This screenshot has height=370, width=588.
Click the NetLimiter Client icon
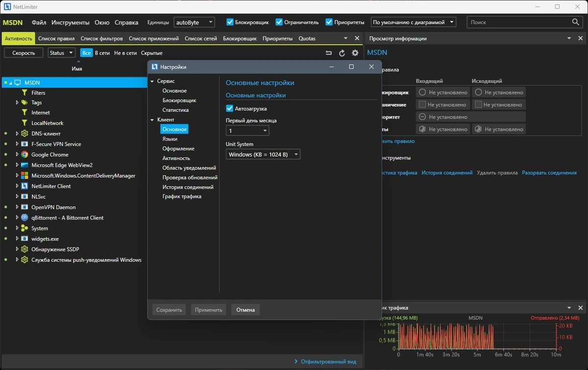[x=24, y=186]
